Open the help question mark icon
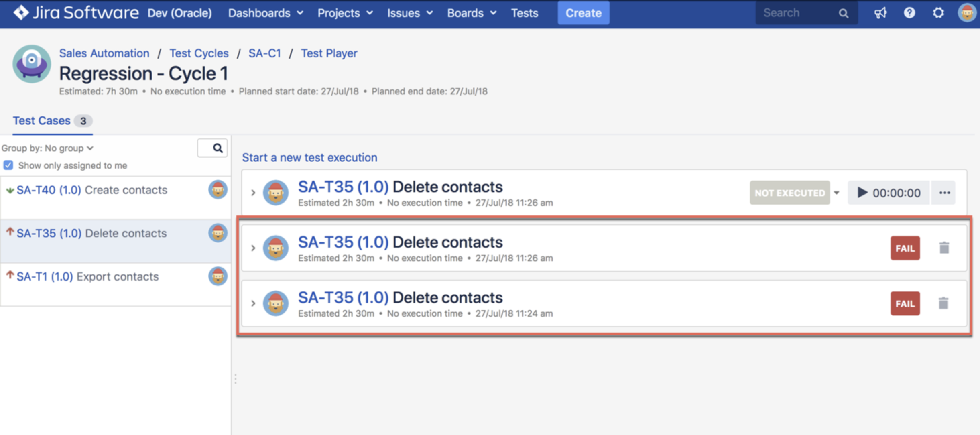 coord(909,13)
